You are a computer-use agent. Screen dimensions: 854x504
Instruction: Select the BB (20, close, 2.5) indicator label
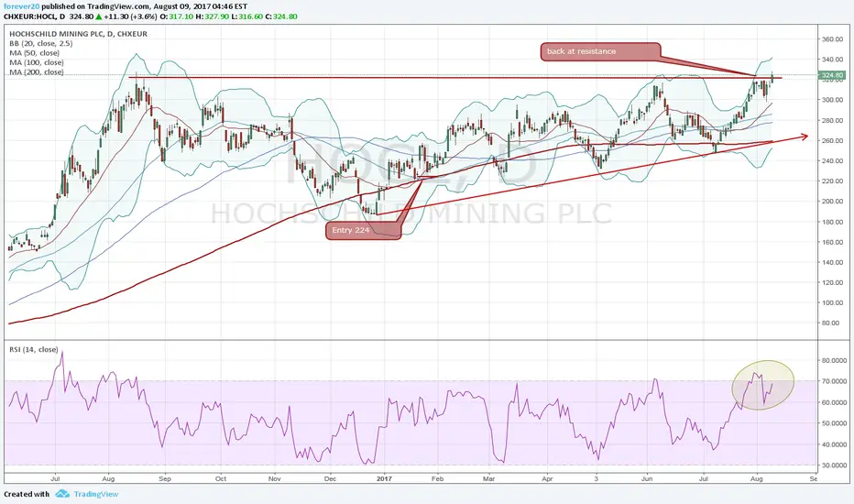point(41,44)
